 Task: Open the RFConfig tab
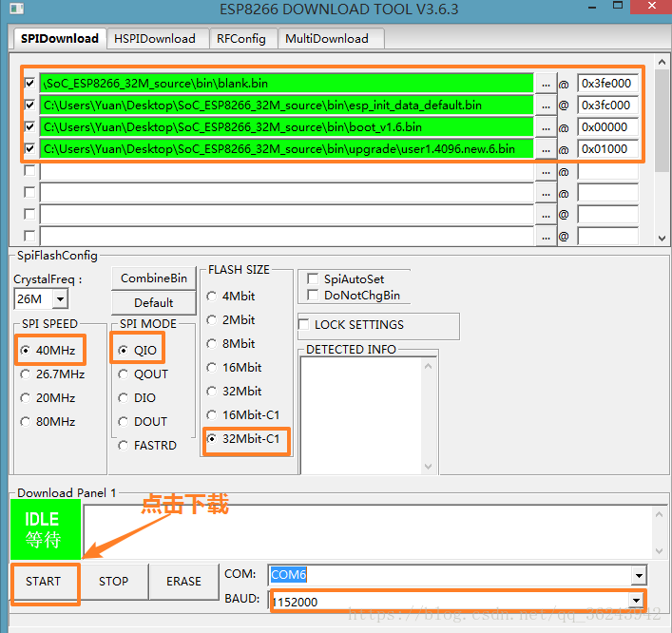coord(241,39)
